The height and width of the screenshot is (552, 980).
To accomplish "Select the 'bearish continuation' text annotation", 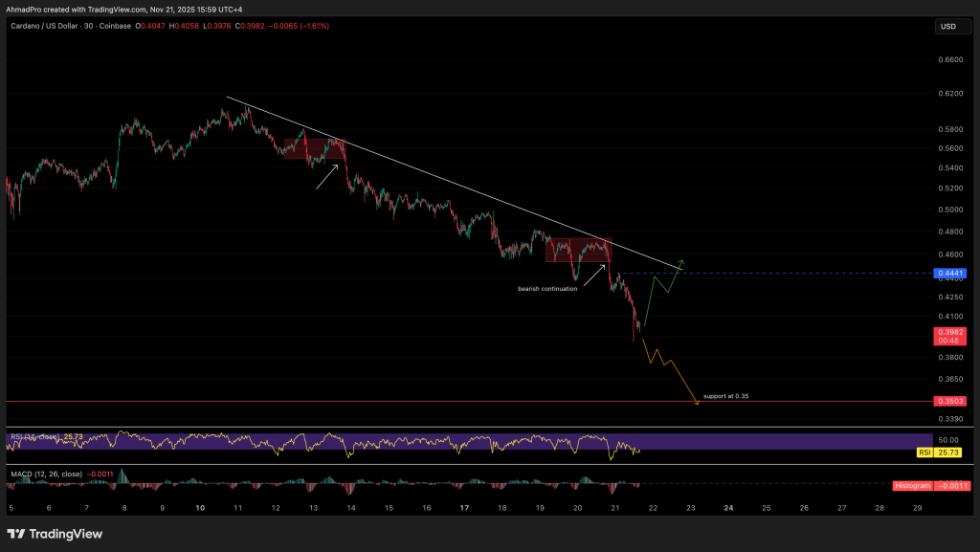I will tap(547, 288).
